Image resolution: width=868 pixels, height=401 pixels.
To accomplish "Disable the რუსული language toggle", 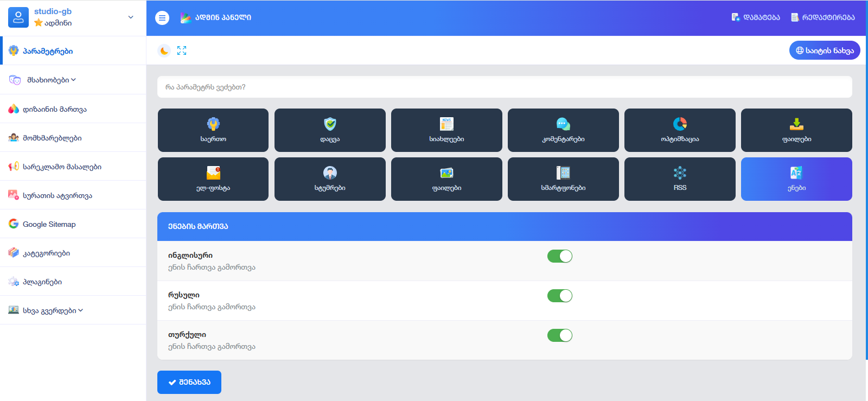I will coord(559,296).
